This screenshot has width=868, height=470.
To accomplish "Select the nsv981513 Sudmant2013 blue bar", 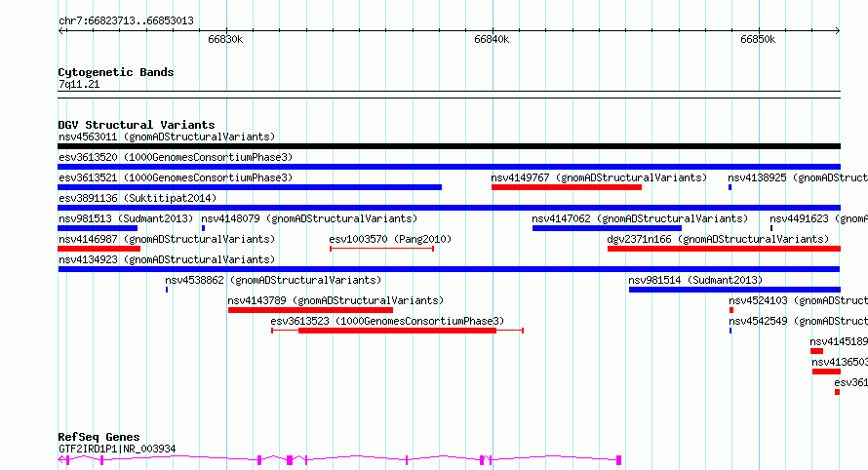I will click(x=98, y=228).
